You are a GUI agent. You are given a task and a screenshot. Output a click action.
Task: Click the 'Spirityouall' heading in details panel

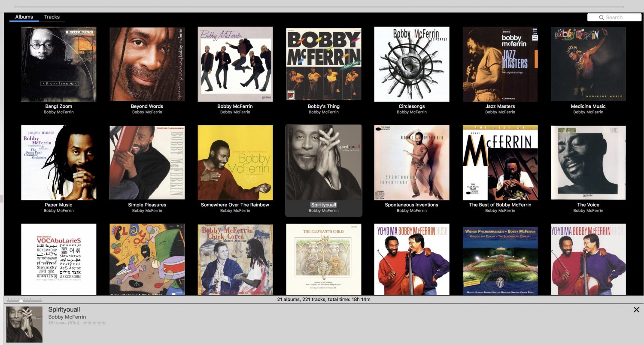(64, 310)
